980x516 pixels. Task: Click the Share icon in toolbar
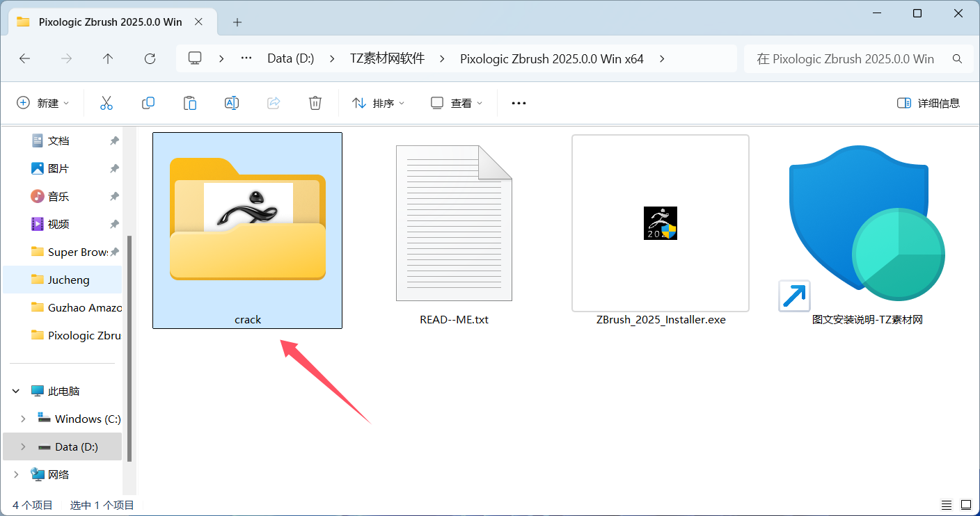point(274,103)
